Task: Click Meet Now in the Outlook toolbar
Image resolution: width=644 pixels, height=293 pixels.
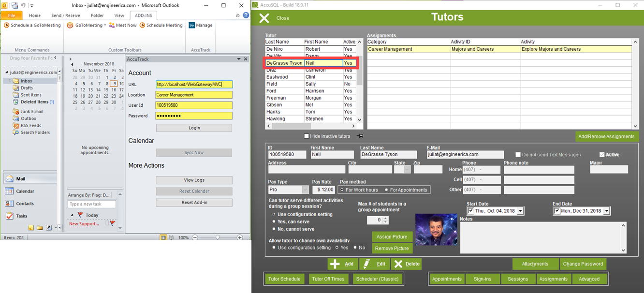Action: pyautogui.click(x=122, y=25)
